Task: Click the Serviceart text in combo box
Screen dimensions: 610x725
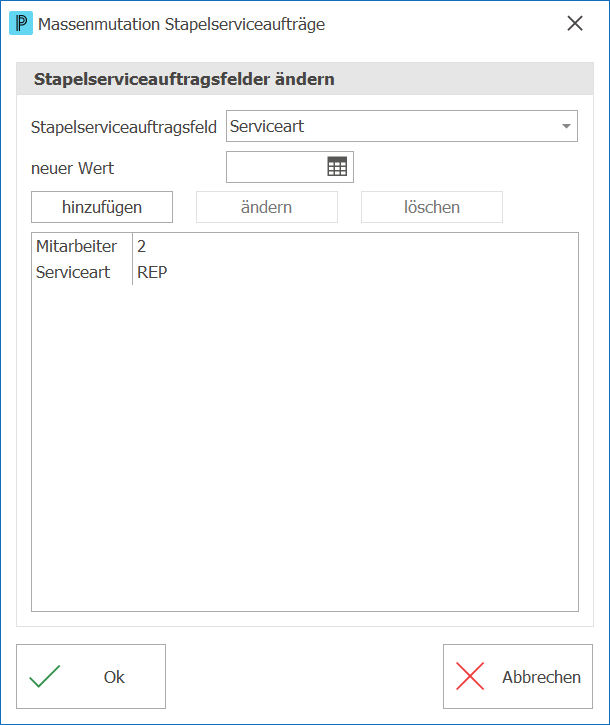Action: pyautogui.click(x=267, y=126)
